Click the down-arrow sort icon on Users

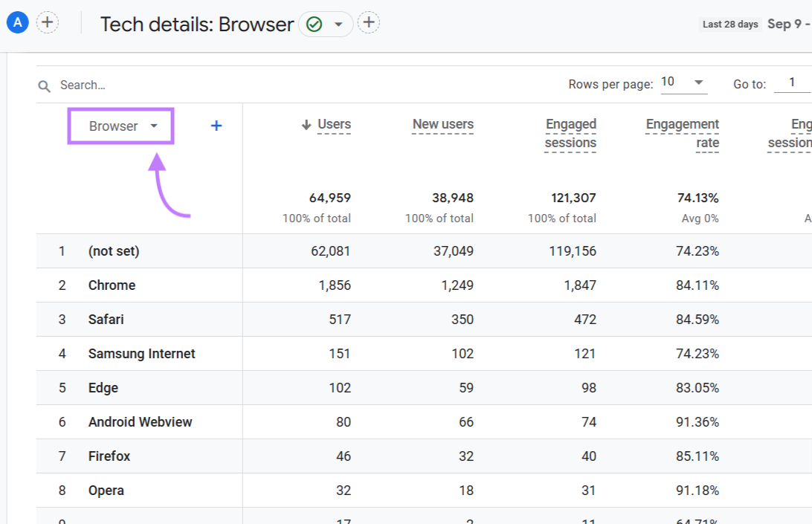tap(307, 124)
